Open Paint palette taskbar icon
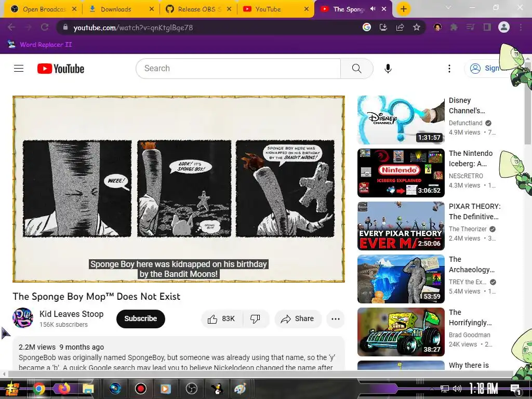This screenshot has height=399, width=532. (240, 389)
